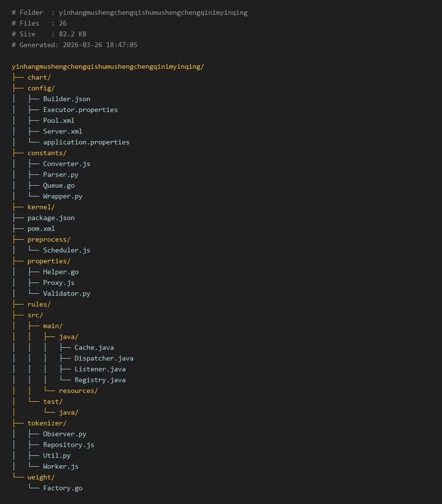Select the Registry.java file

(100, 380)
